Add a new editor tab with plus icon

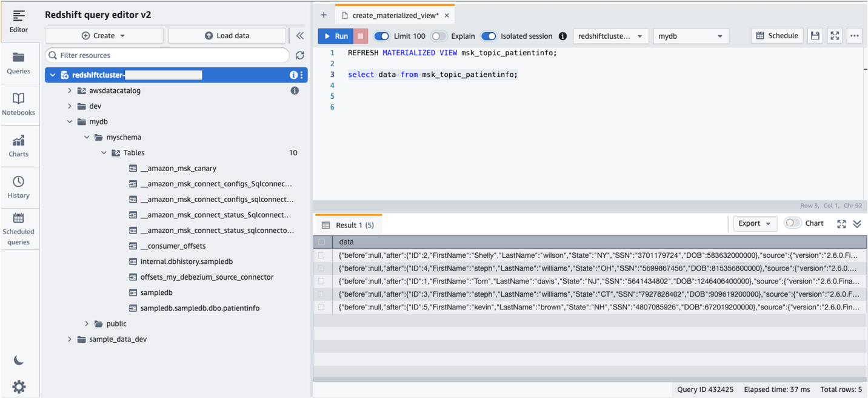tap(324, 15)
